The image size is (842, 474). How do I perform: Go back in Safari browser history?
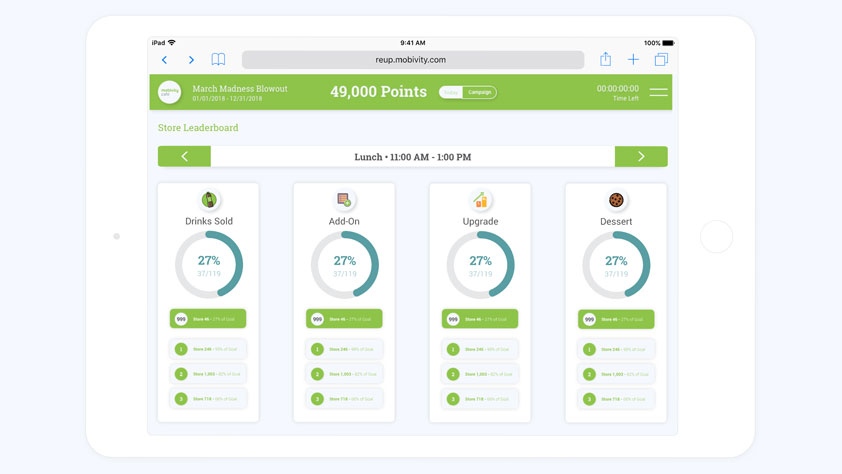pos(165,60)
